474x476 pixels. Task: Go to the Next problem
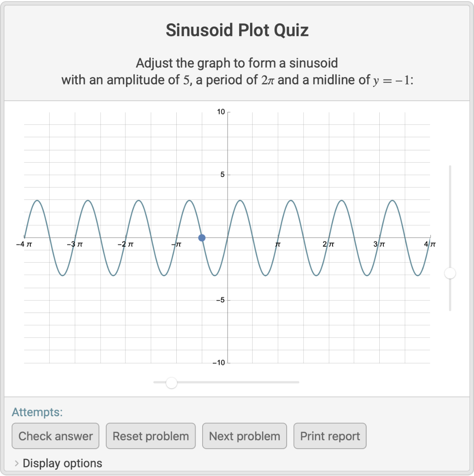244,436
